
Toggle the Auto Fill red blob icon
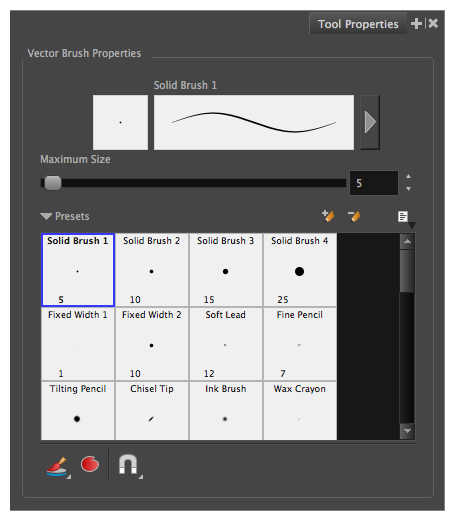[x=90, y=464]
